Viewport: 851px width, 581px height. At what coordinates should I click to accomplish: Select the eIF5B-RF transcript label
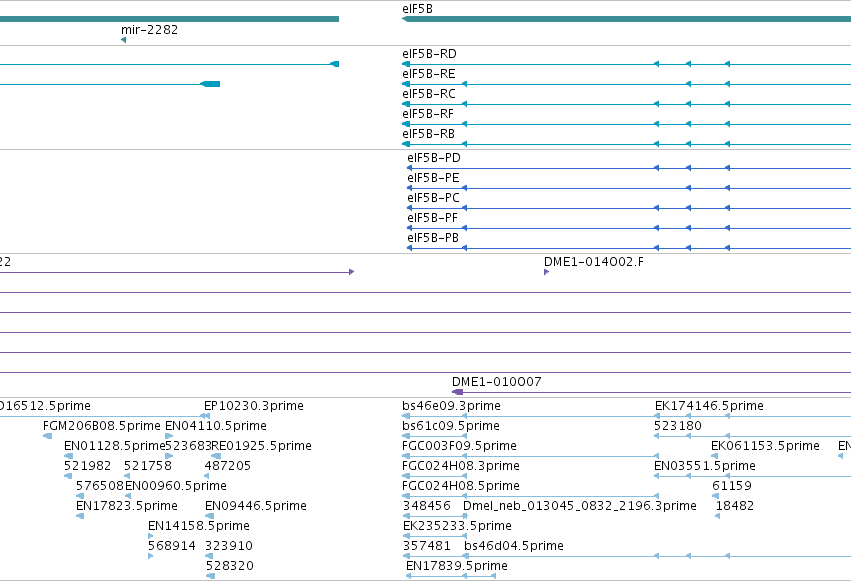point(428,114)
